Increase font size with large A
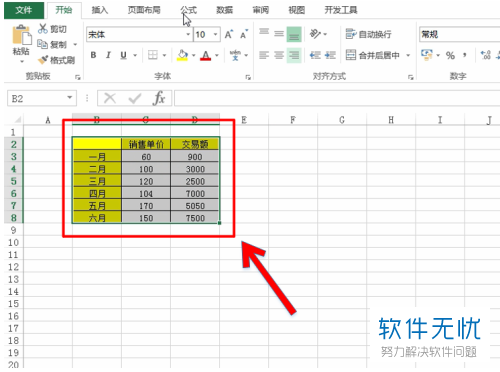500x372 pixels. pos(229,34)
